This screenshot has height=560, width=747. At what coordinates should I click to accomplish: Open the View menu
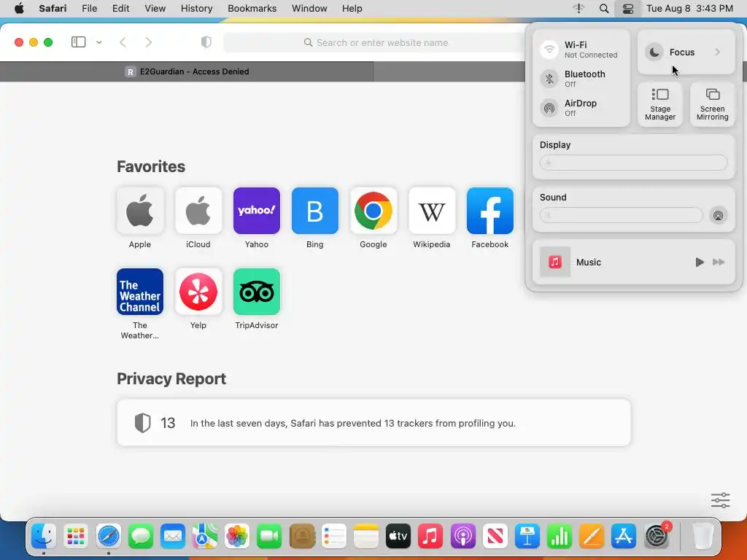click(x=155, y=9)
